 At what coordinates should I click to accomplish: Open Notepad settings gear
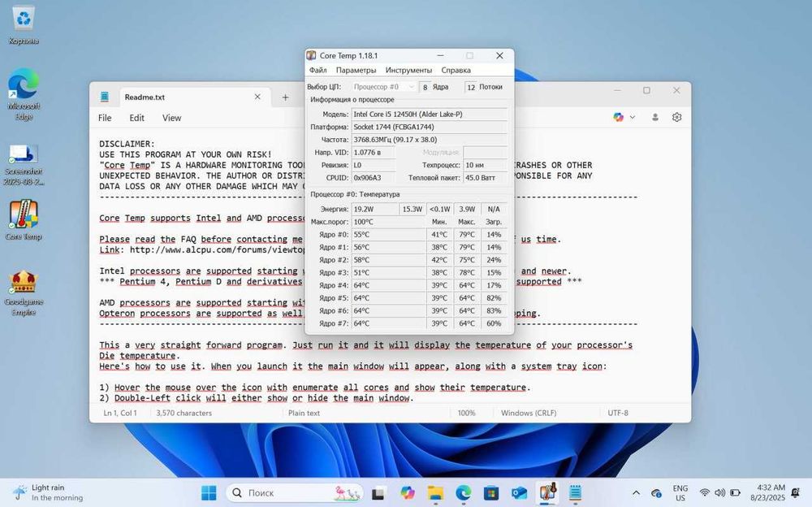point(677,118)
